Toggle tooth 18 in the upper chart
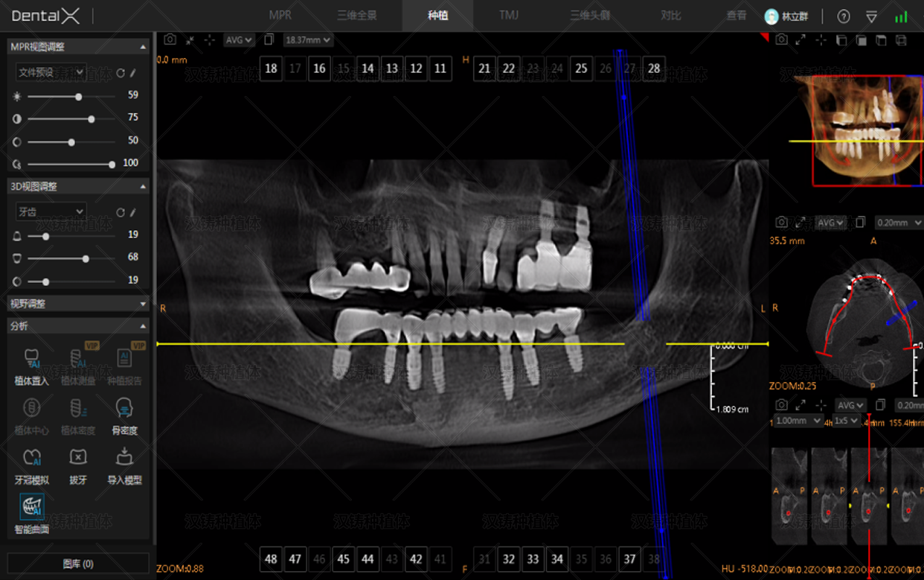Screen dimensions: 924x580 [x=271, y=68]
